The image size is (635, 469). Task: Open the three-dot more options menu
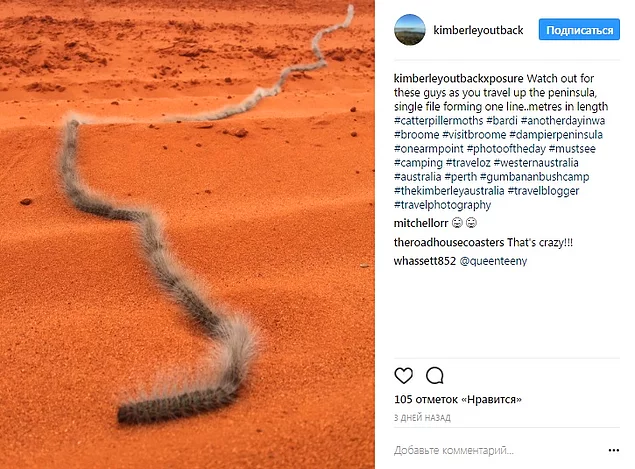[x=614, y=450]
